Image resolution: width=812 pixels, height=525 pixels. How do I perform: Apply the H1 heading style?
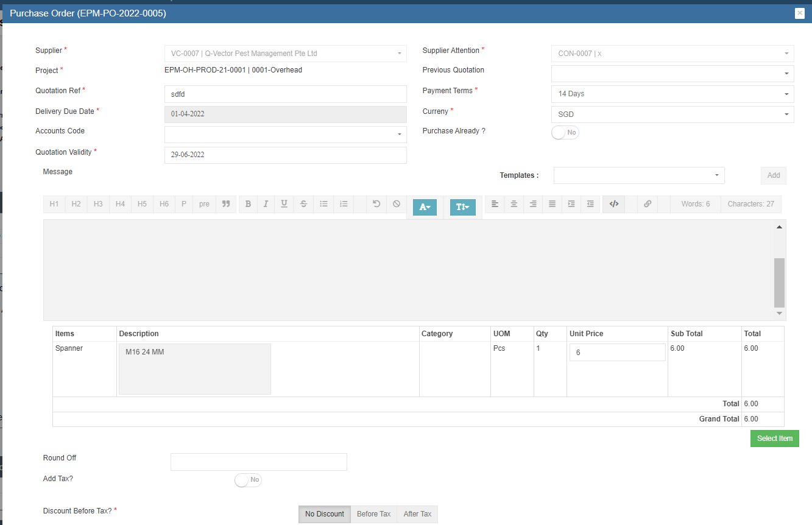pyautogui.click(x=54, y=204)
